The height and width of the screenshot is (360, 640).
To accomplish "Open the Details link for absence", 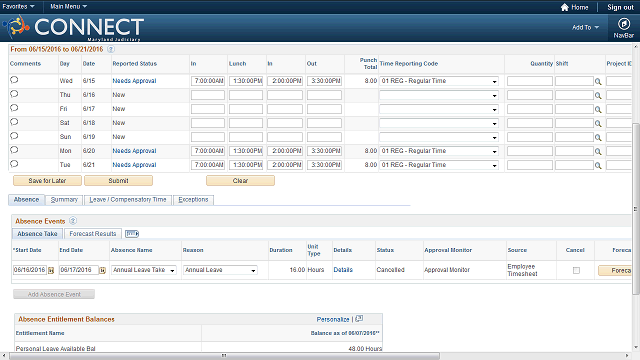I will click(x=343, y=270).
